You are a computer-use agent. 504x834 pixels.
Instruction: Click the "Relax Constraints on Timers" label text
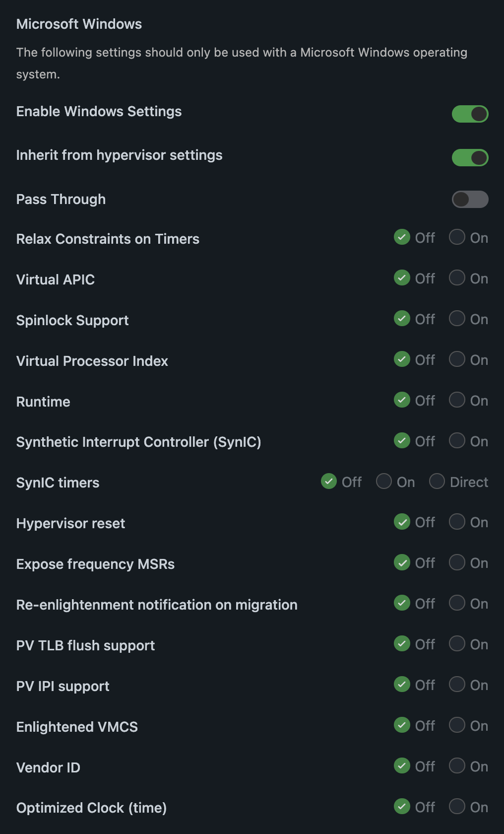click(108, 239)
